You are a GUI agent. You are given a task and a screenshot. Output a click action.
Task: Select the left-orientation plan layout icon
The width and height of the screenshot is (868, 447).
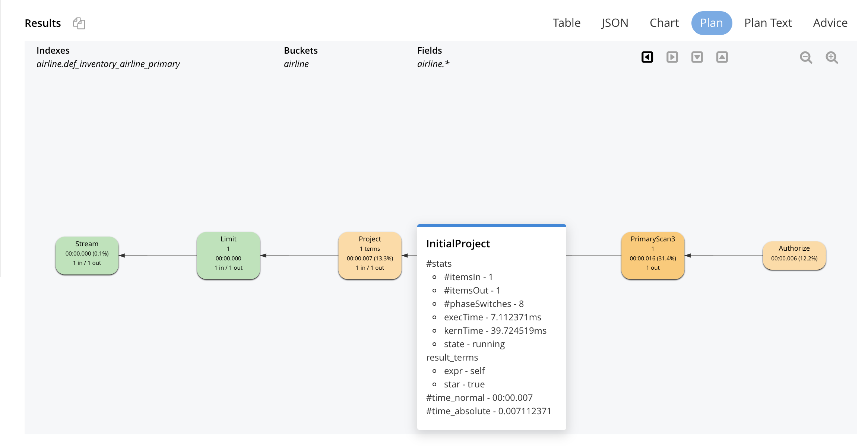tap(647, 57)
